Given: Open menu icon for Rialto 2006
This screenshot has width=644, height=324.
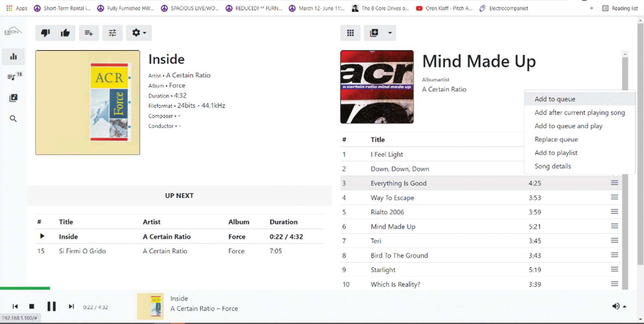Looking at the screenshot, I should point(615,212).
